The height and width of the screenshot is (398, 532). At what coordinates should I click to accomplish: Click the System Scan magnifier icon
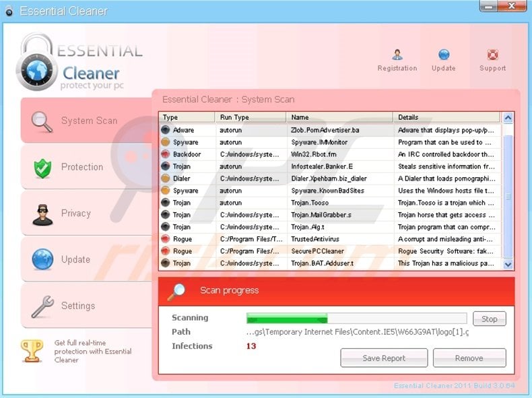pos(42,121)
